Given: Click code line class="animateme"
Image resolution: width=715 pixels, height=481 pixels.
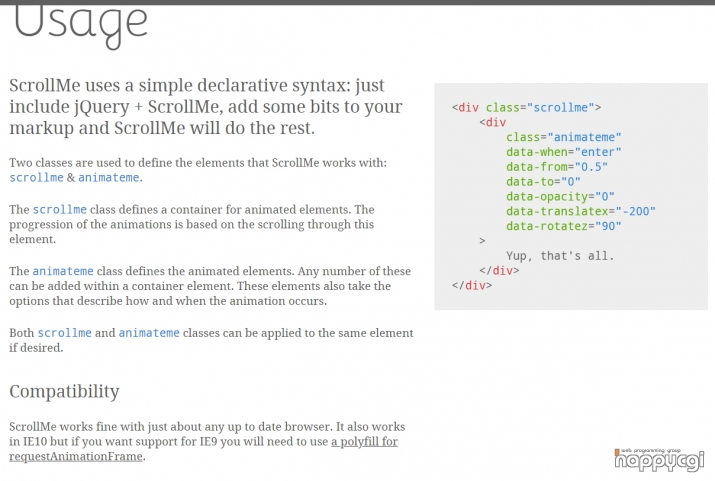Looking at the screenshot, I should pos(564,137).
